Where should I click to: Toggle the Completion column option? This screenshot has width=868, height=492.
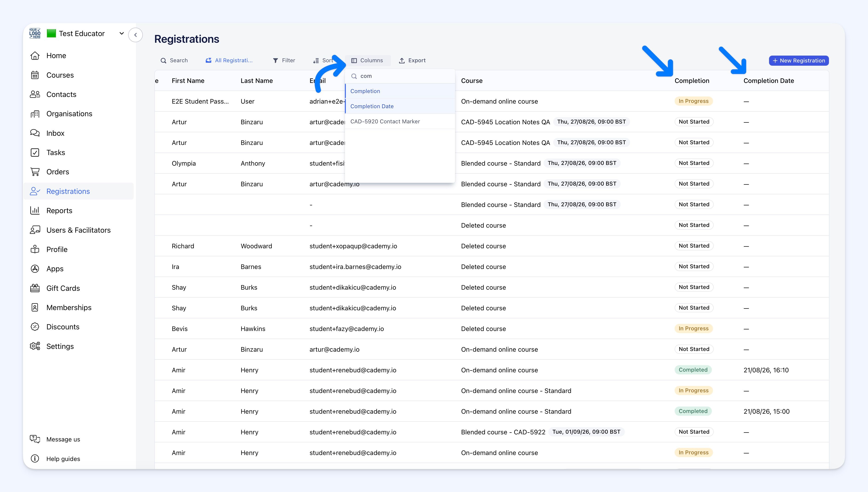click(400, 91)
